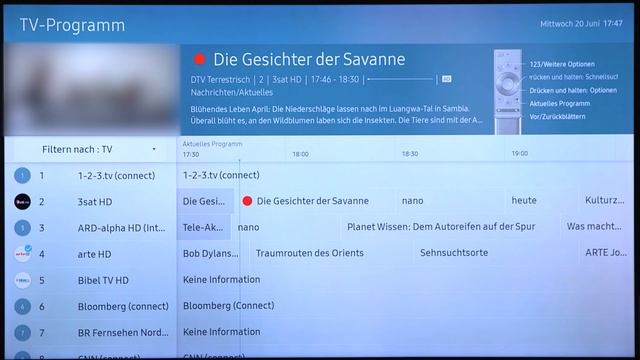640x360 pixels.
Task: Select the BR Fernsehen Nord channel icon
Action: [x=22, y=333]
